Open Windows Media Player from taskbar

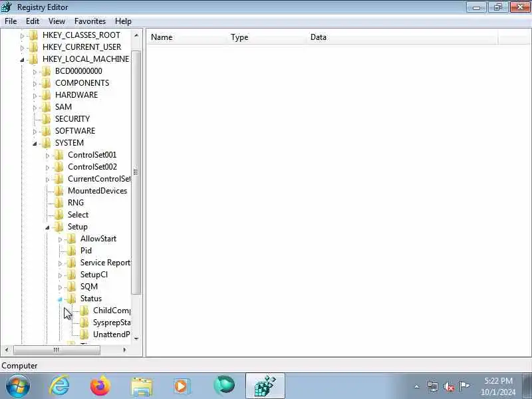[x=182, y=386]
